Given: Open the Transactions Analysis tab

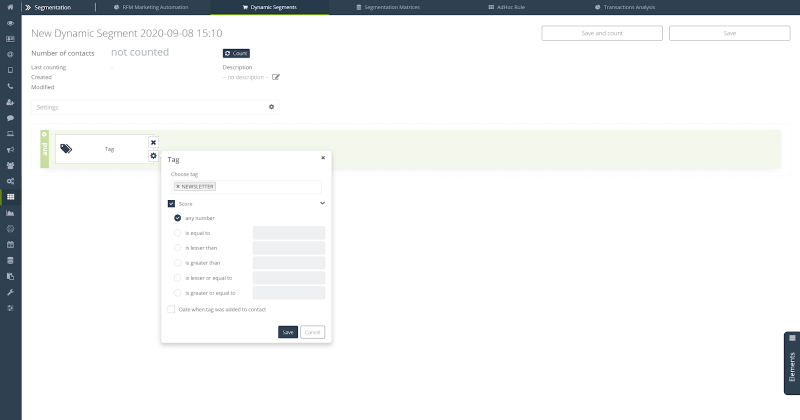Looking at the screenshot, I should (x=625, y=7).
